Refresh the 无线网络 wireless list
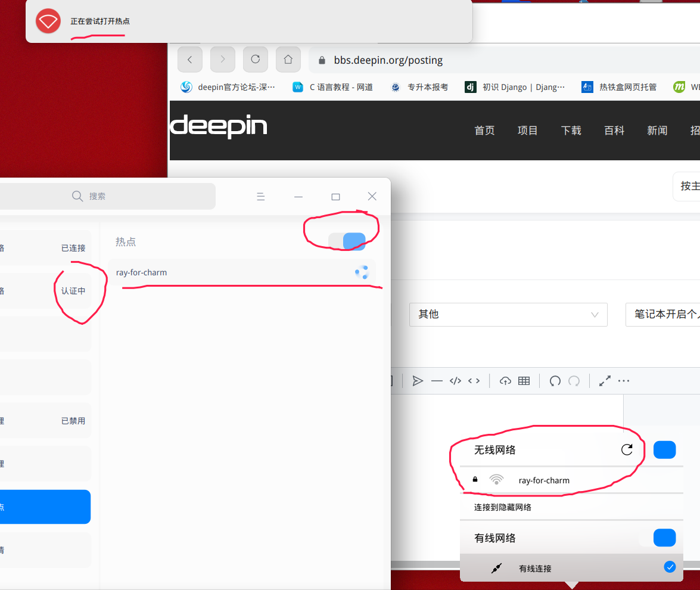The image size is (700, 590). click(x=627, y=450)
